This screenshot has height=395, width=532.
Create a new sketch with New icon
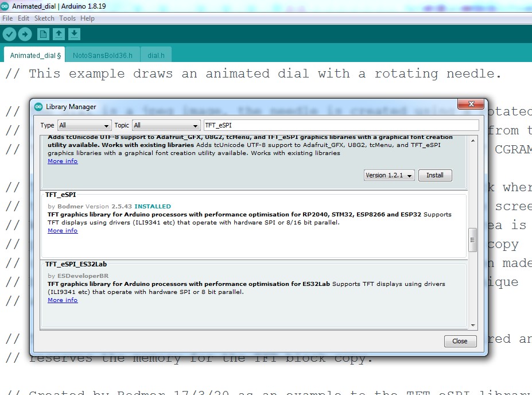(42, 34)
